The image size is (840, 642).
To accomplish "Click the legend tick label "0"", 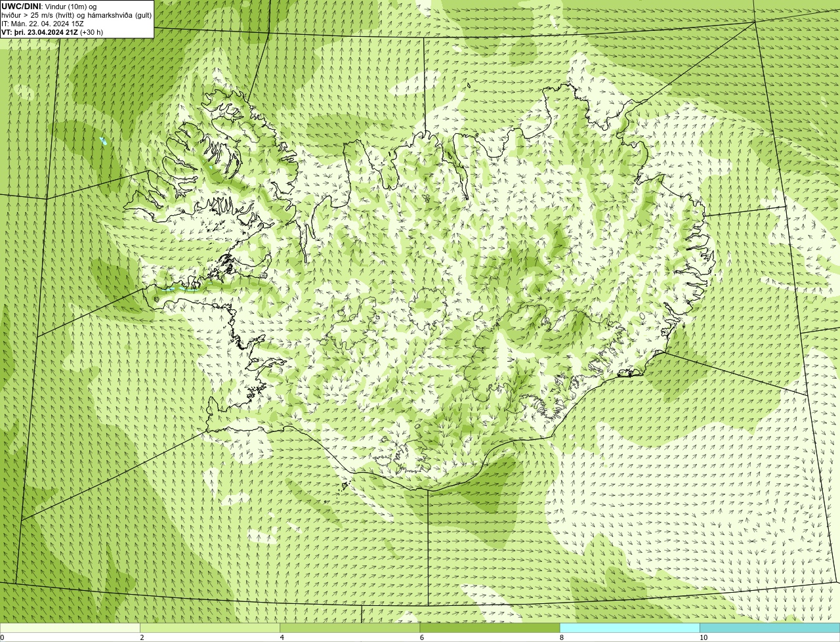I will (x=2, y=638).
